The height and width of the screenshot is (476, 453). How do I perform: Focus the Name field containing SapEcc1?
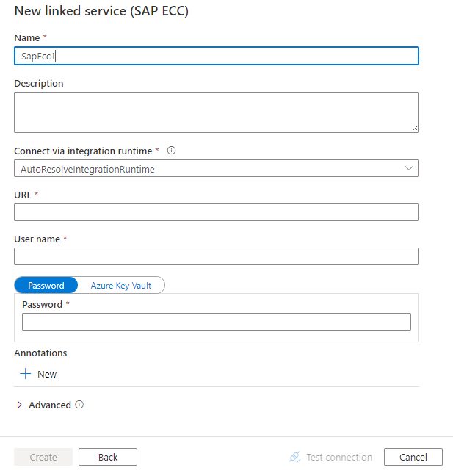click(x=216, y=56)
